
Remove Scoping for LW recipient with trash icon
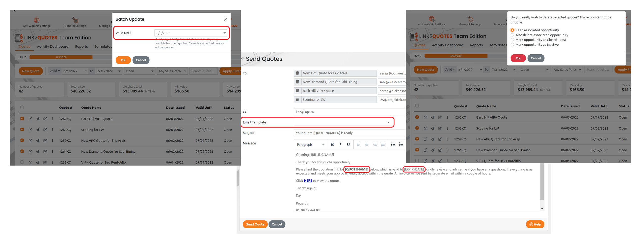point(297,100)
